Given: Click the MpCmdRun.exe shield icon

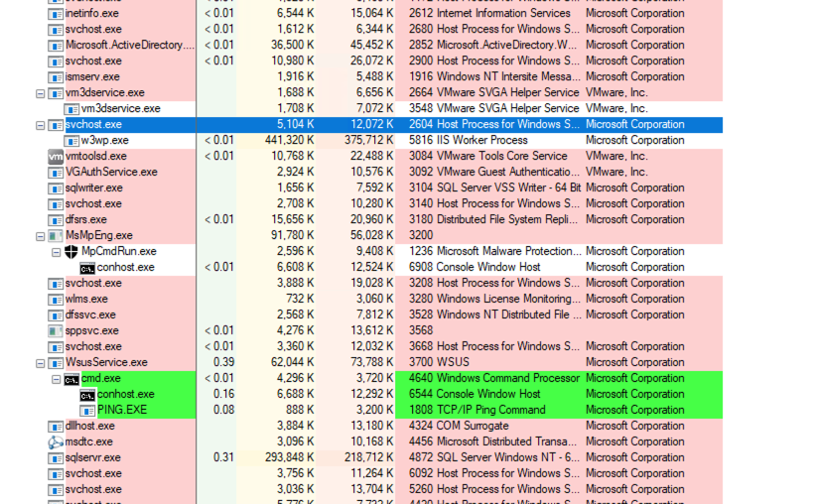Looking at the screenshot, I should coord(71,252).
